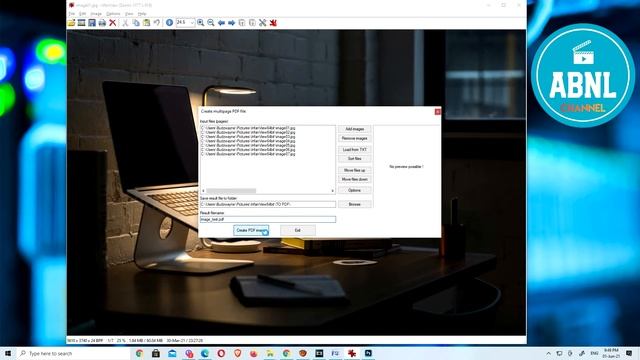This screenshot has height=360, width=640.
Task: Select image06.jpg in the input files list
Action: click(248, 149)
